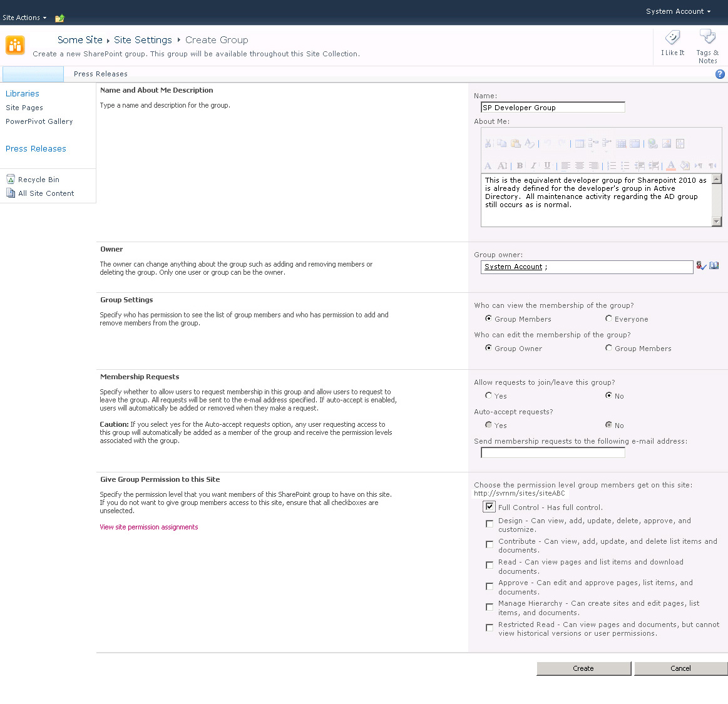Click the Bulleted List icon
The height and width of the screenshot is (704, 728).
click(625, 165)
